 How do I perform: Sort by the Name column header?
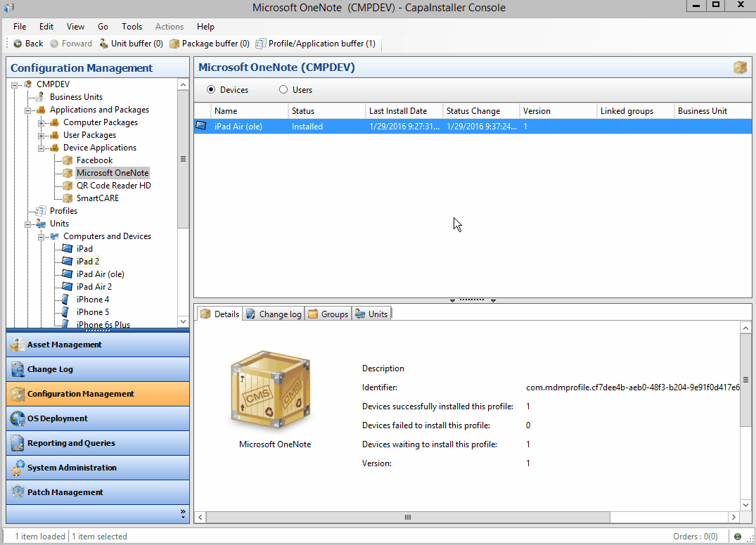(x=249, y=111)
